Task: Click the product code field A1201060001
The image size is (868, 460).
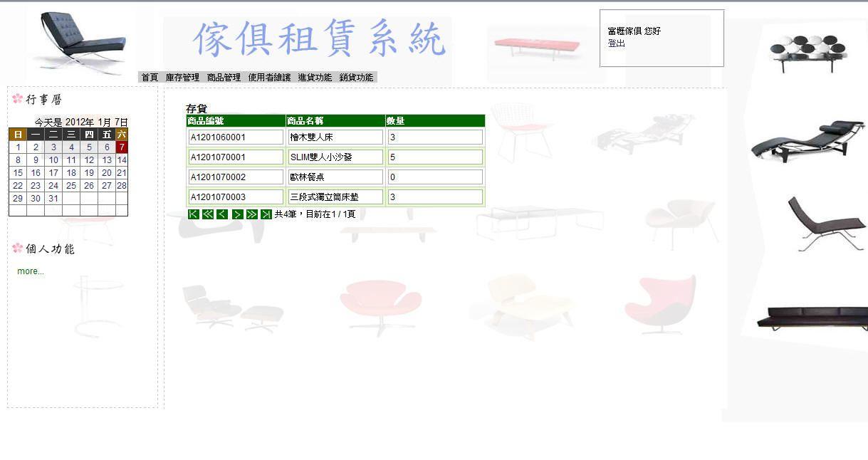Action: [x=236, y=137]
